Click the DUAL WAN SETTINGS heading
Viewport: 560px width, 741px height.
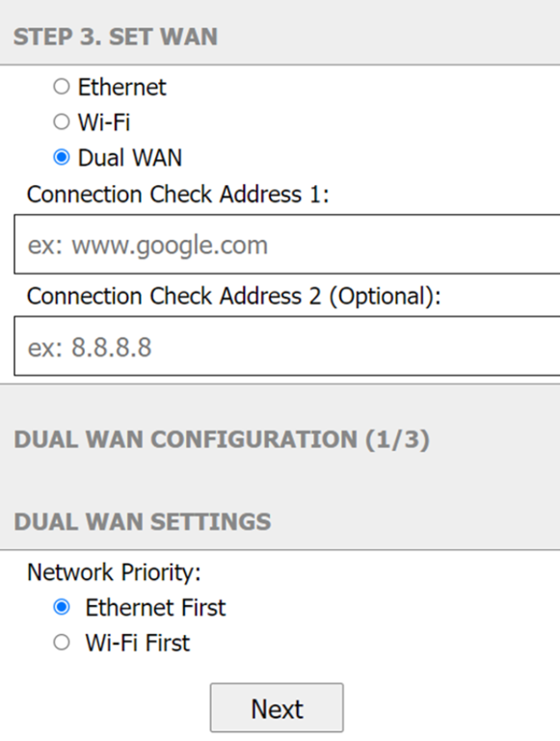pos(143,521)
